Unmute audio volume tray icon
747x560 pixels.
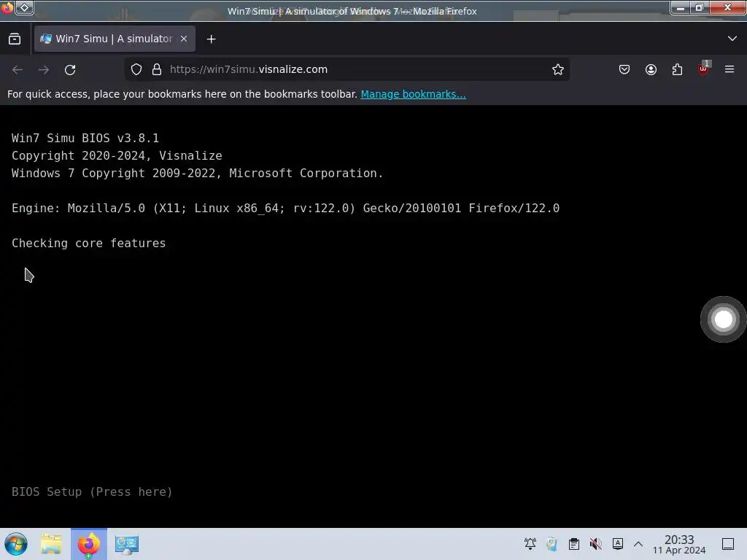595,544
